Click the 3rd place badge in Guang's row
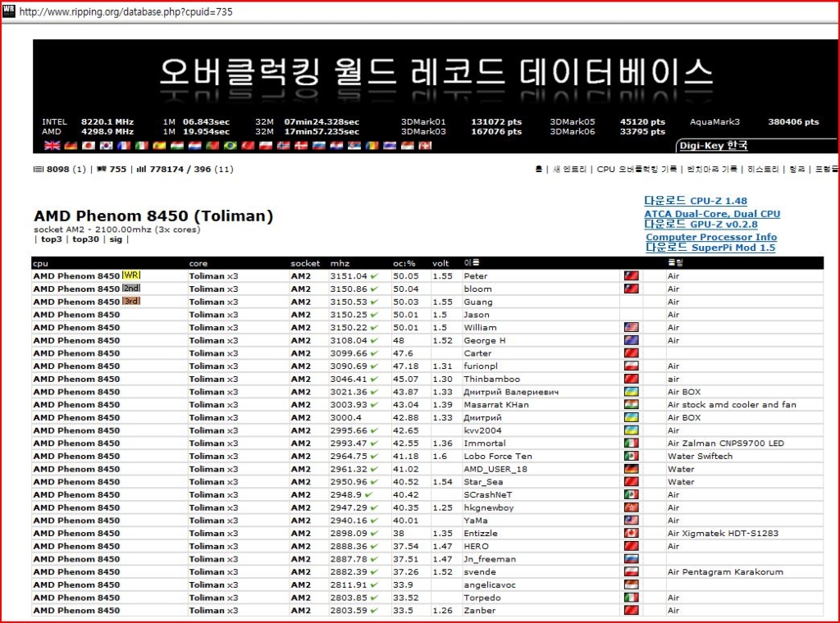This screenshot has height=623, width=840. tap(131, 301)
